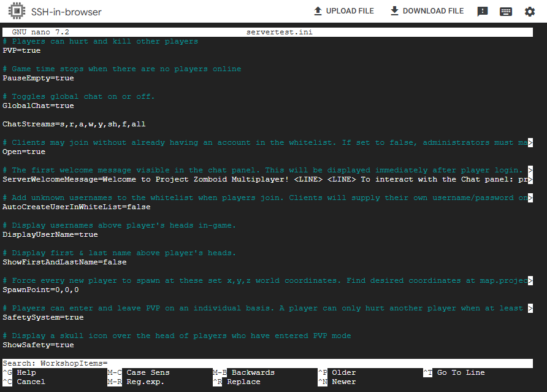This screenshot has width=547, height=392.
Task: Click the overflow marker on 'Clients may join' line
Action: [530, 143]
